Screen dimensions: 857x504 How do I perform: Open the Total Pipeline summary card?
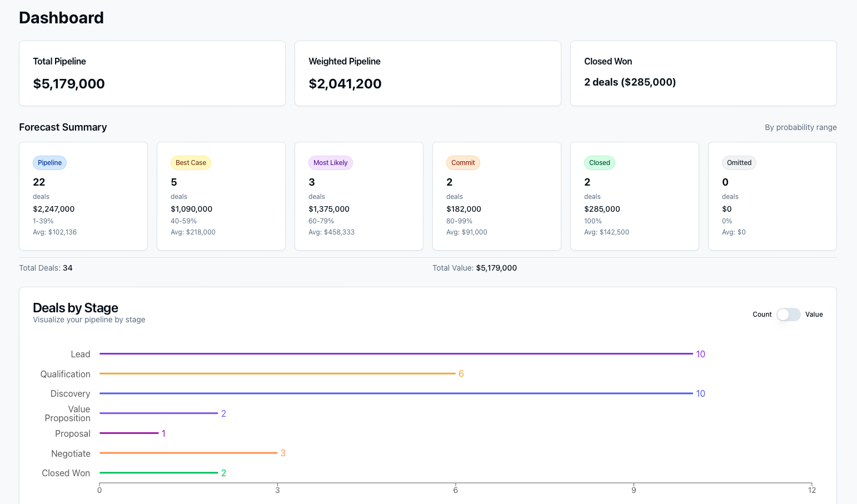click(x=152, y=73)
